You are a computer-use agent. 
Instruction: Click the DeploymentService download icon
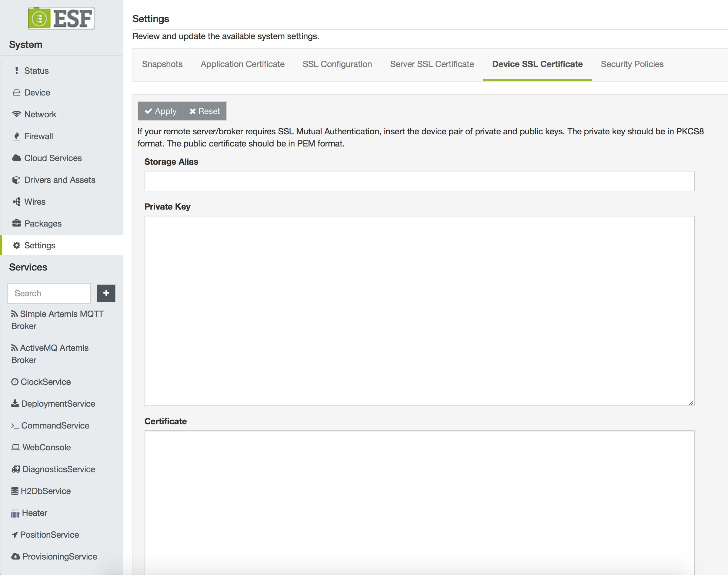pos(15,403)
